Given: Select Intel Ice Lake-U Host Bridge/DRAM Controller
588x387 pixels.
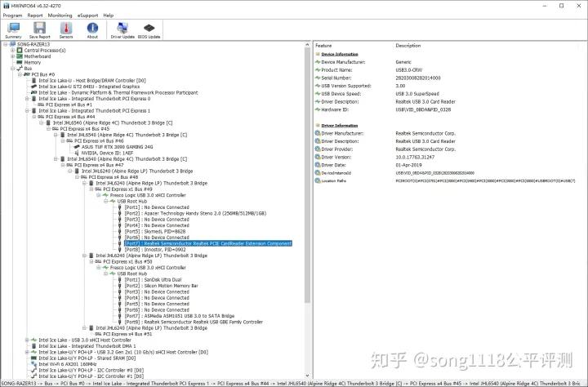Looking at the screenshot, I should point(91,80).
